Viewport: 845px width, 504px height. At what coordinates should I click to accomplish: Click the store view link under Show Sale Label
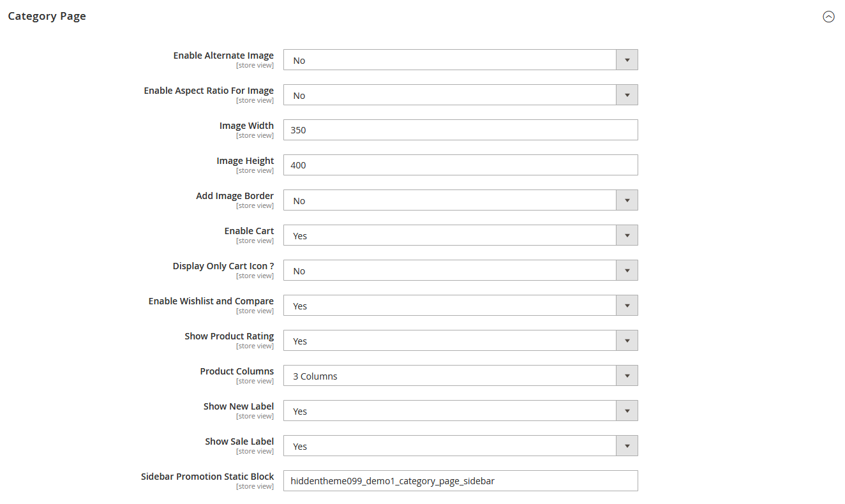click(x=255, y=450)
